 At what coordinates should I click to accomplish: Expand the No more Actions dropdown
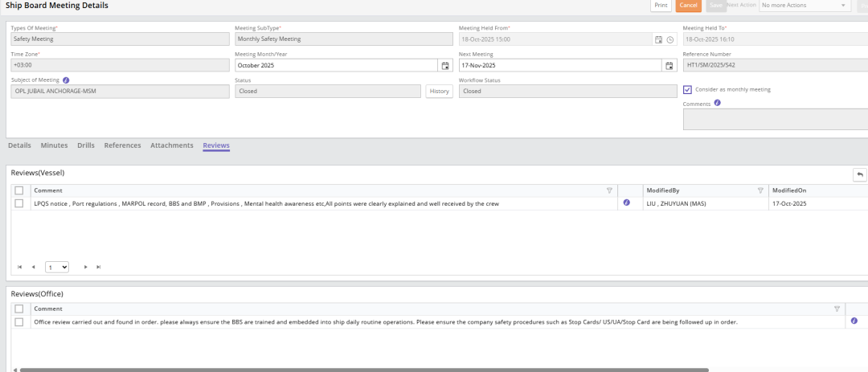click(804, 6)
